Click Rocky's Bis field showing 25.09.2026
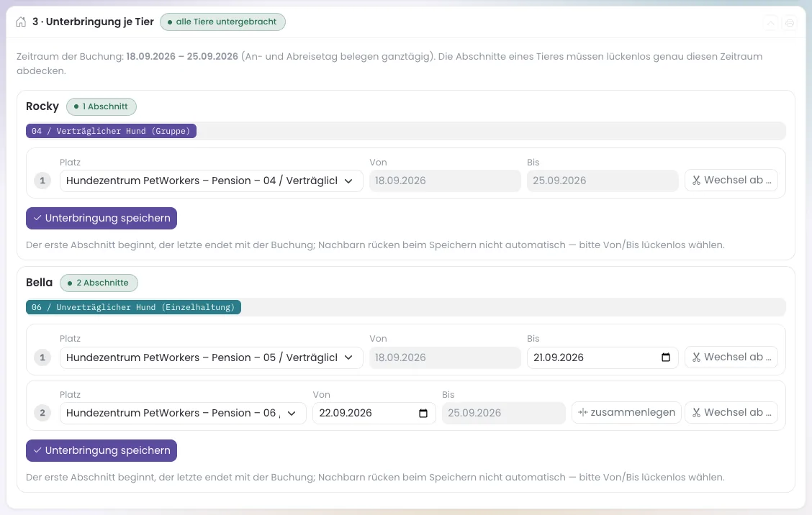 click(x=603, y=181)
